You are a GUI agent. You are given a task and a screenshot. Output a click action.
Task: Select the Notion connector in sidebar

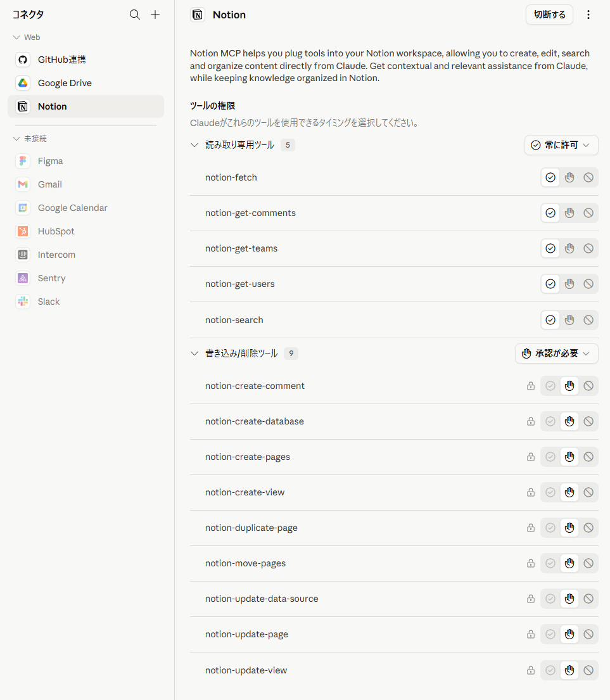(86, 106)
